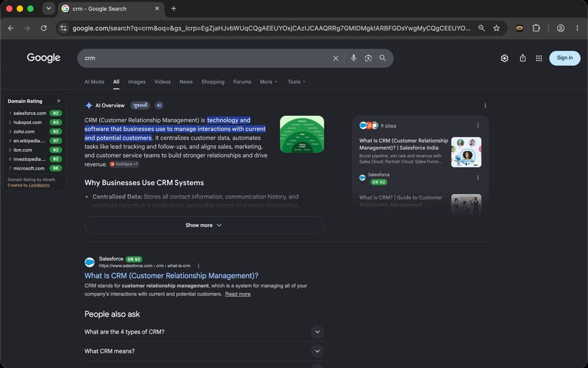
Task: Select the Videos tab
Action: [x=162, y=82]
